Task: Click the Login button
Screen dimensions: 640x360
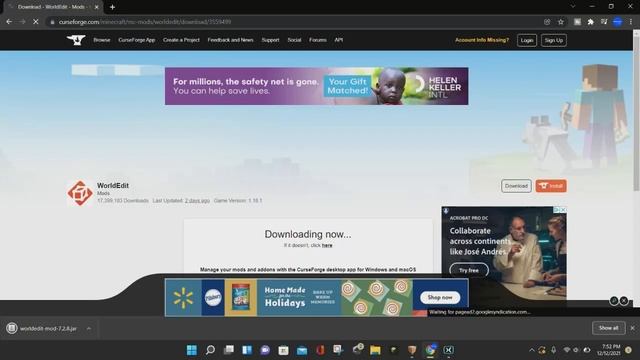Action: (x=527, y=40)
